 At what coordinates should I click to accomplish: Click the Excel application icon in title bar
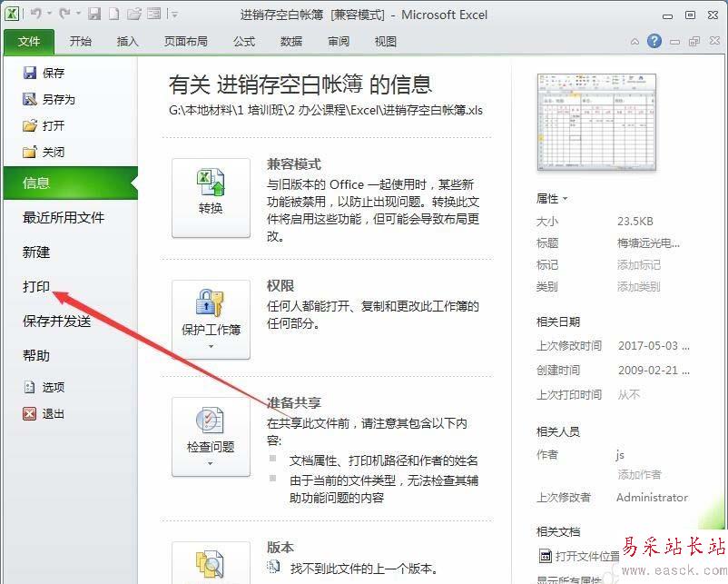[12, 14]
